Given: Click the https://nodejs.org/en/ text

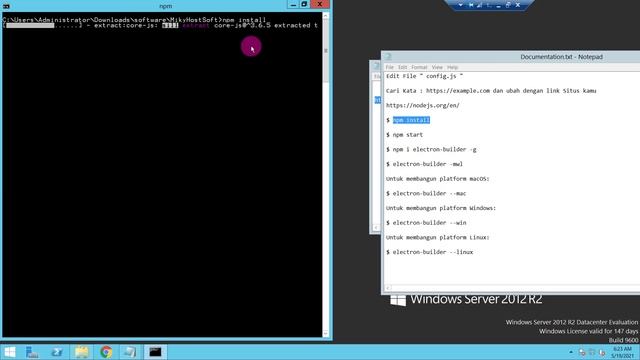Looking at the screenshot, I should click(422, 105).
